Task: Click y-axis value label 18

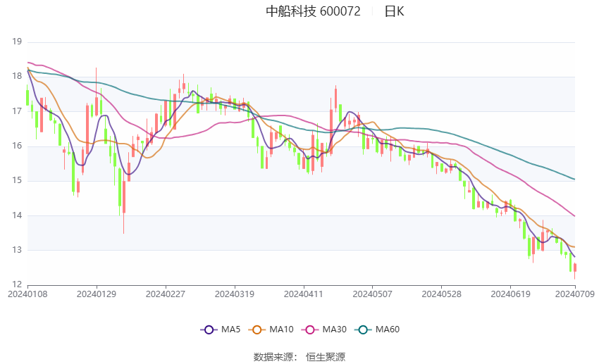Action: [17, 76]
